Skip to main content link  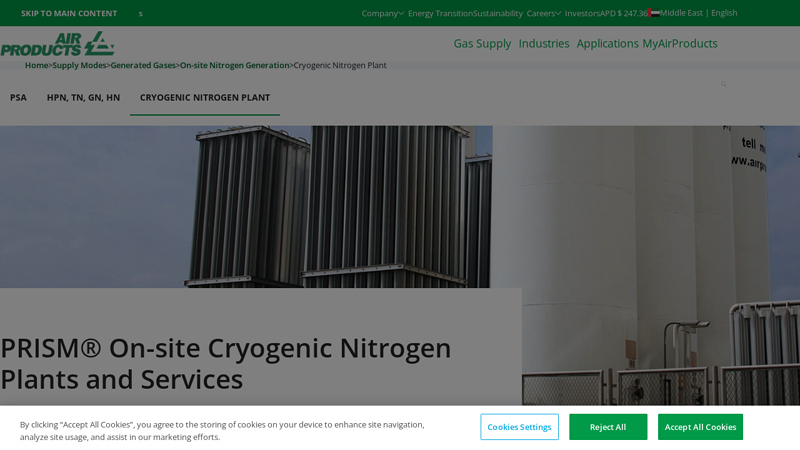point(69,13)
